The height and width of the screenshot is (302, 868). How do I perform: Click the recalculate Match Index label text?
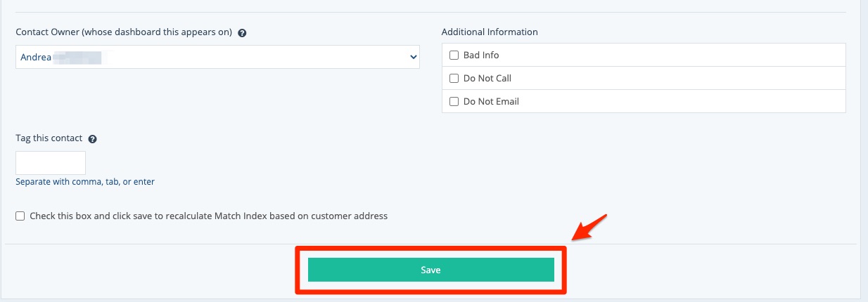tap(208, 216)
